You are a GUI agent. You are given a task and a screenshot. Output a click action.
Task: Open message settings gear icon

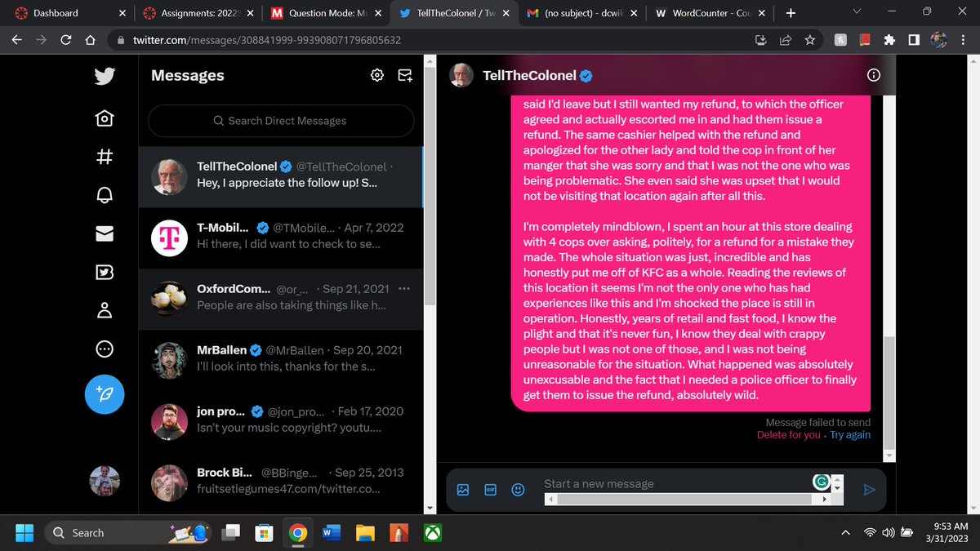point(376,75)
